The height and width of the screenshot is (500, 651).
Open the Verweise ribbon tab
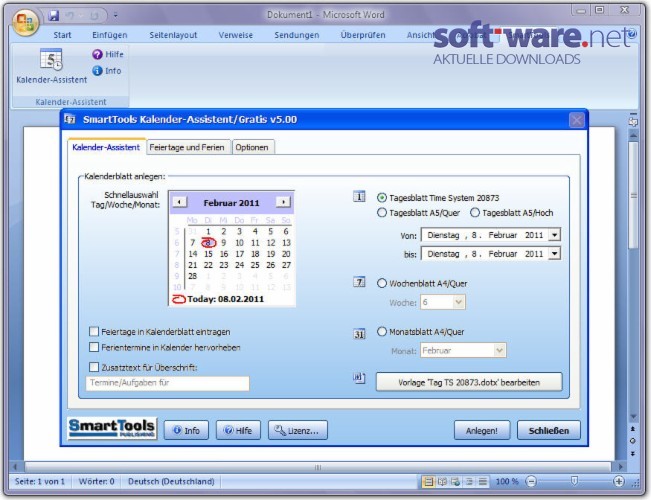(235, 35)
